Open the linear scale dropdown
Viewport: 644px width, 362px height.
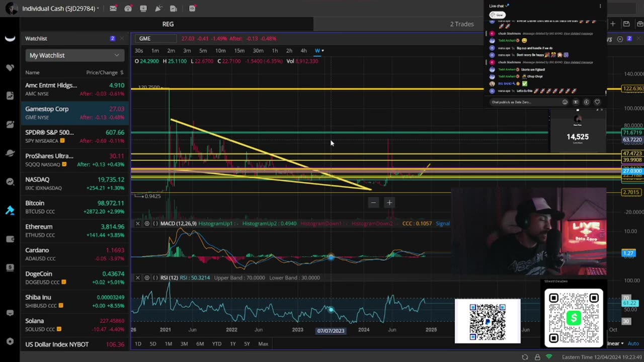click(615, 343)
